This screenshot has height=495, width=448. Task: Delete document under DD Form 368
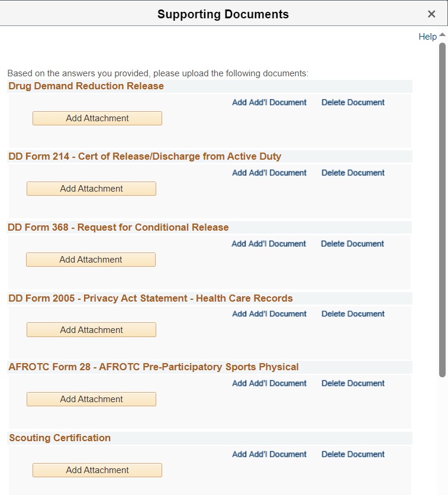[x=352, y=244]
